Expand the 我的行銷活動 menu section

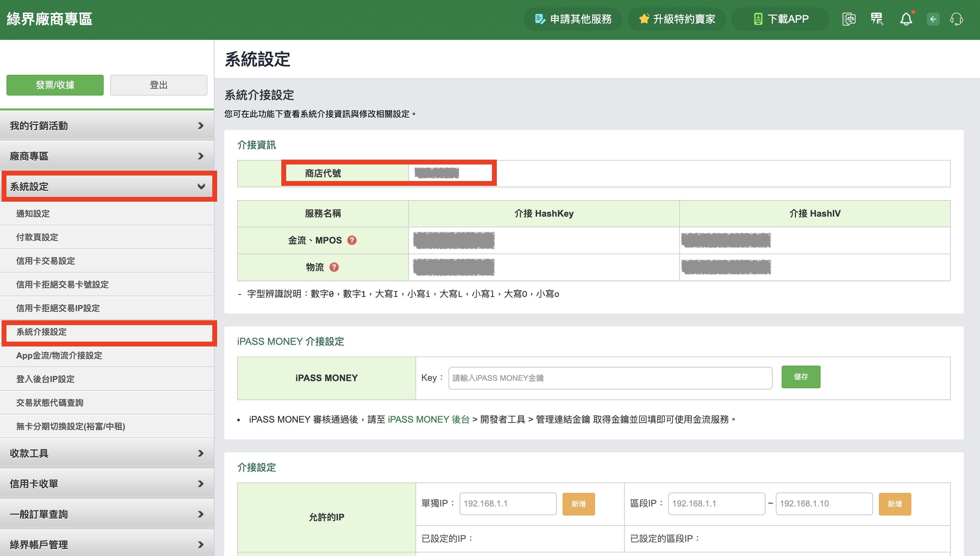tap(107, 126)
